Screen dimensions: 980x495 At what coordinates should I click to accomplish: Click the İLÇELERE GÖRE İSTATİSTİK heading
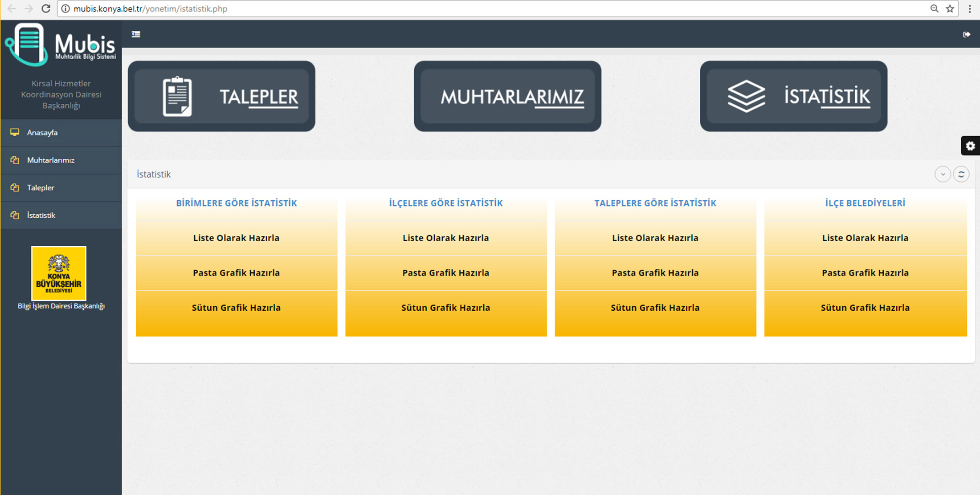coord(445,203)
